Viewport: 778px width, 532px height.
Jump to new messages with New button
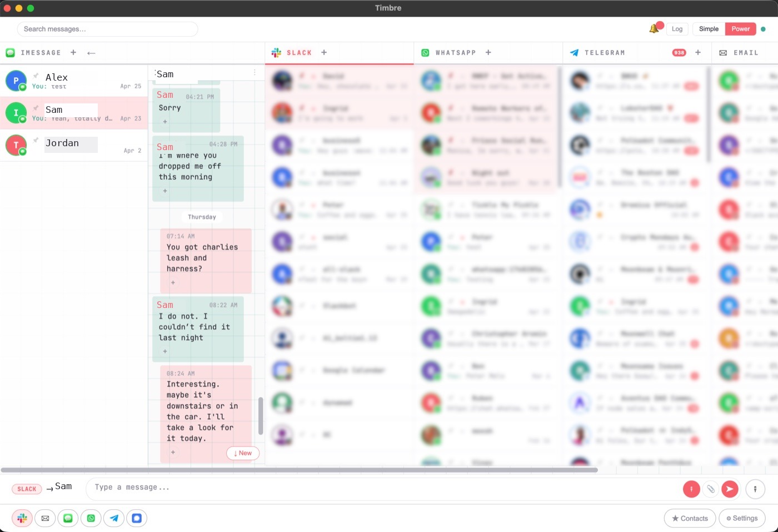[243, 453]
